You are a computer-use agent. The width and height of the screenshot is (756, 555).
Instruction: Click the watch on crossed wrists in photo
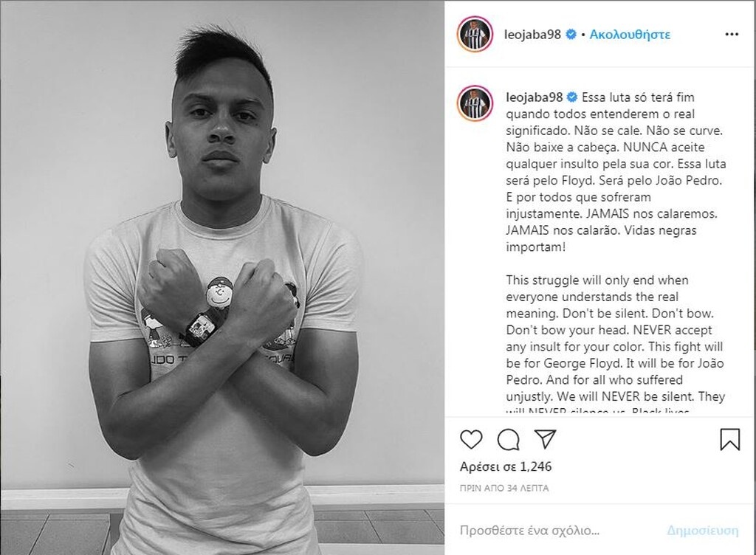[x=201, y=328]
